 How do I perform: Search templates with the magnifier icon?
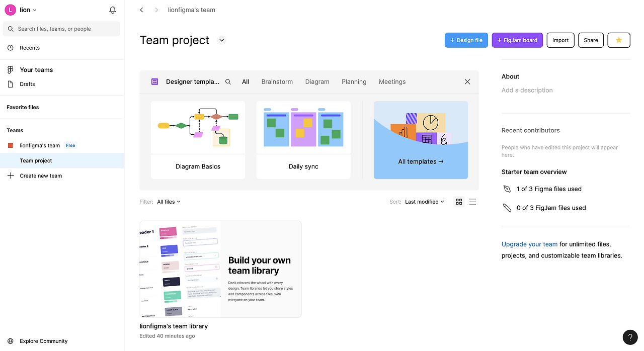tap(228, 81)
